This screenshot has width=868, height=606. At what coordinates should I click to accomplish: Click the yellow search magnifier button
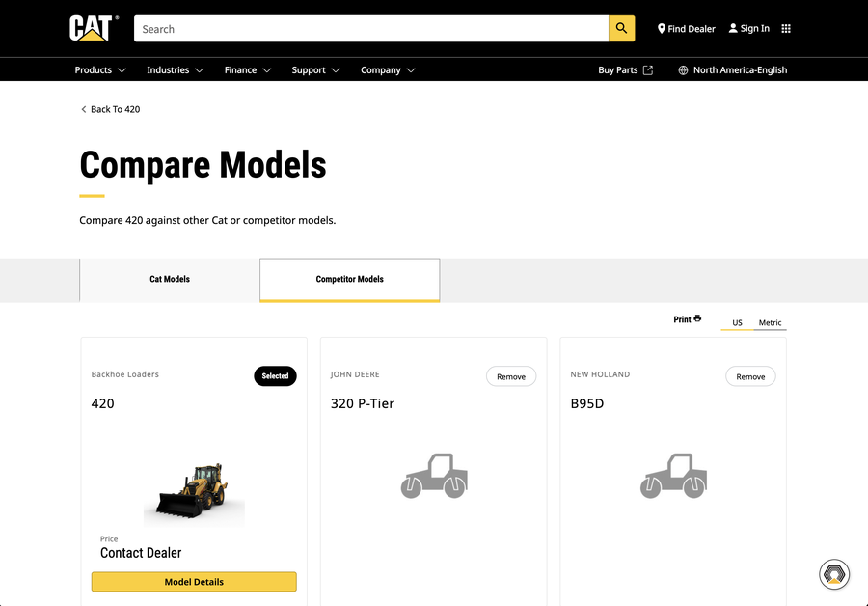tap(622, 28)
